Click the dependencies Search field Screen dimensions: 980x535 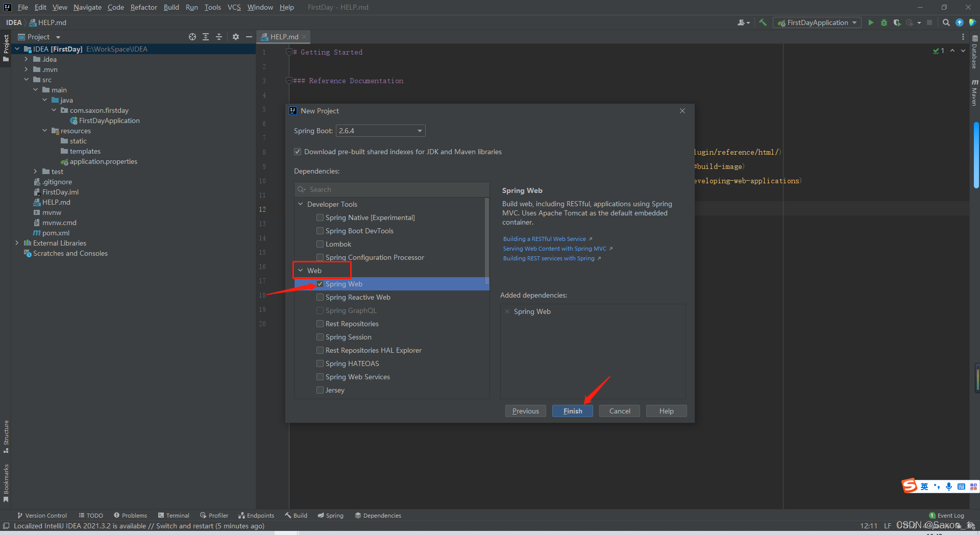click(x=392, y=189)
